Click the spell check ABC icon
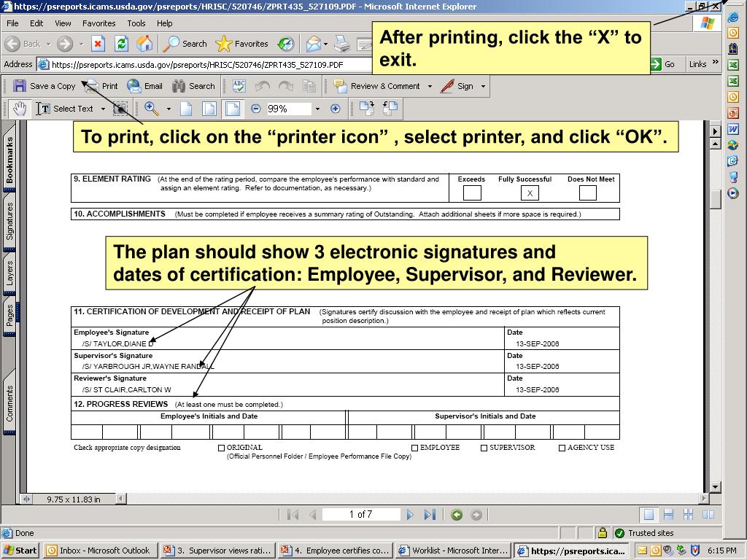The image size is (747, 560). (x=239, y=86)
